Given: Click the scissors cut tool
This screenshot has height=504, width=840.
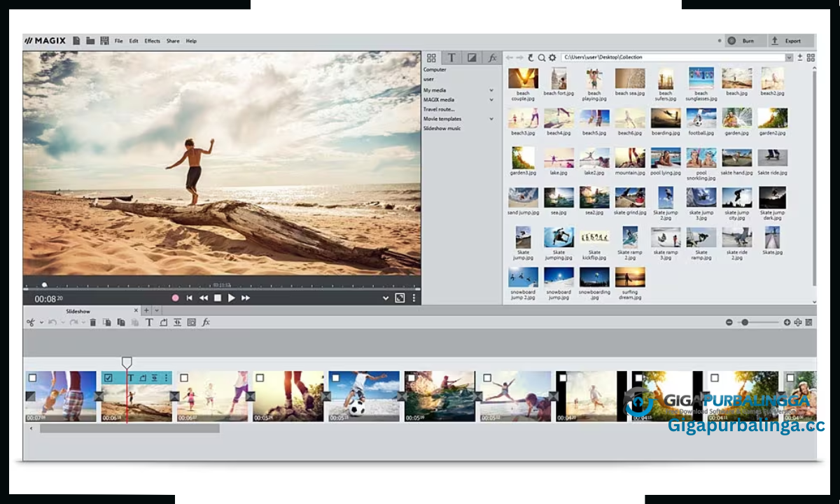Looking at the screenshot, I should 30,322.
